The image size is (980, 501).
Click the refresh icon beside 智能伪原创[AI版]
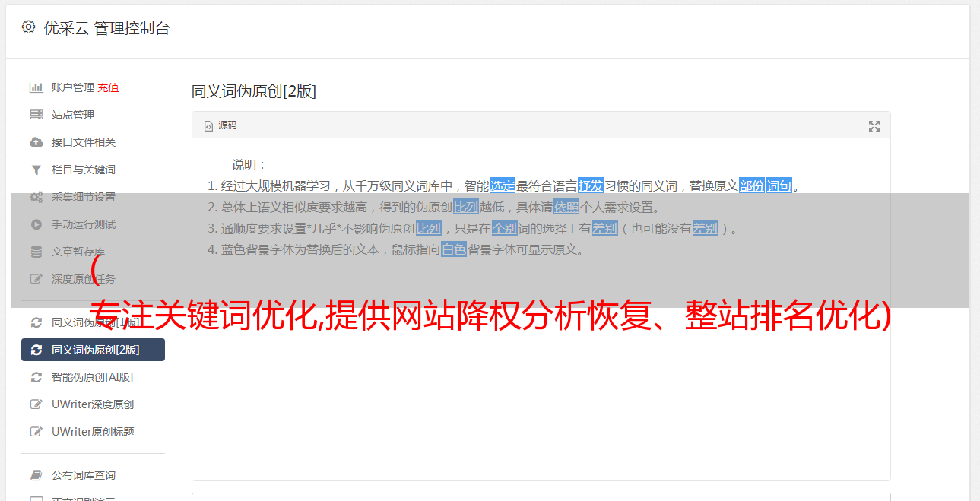[36, 377]
